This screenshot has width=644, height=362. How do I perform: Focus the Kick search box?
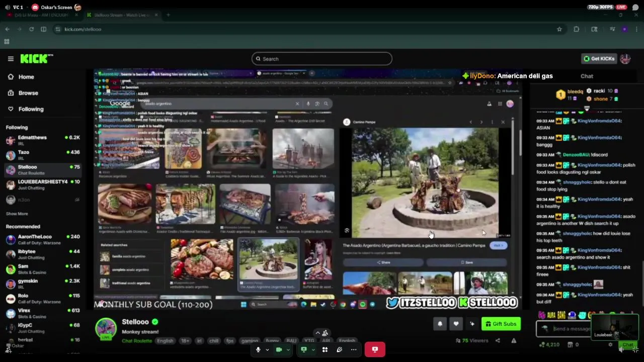(x=321, y=59)
